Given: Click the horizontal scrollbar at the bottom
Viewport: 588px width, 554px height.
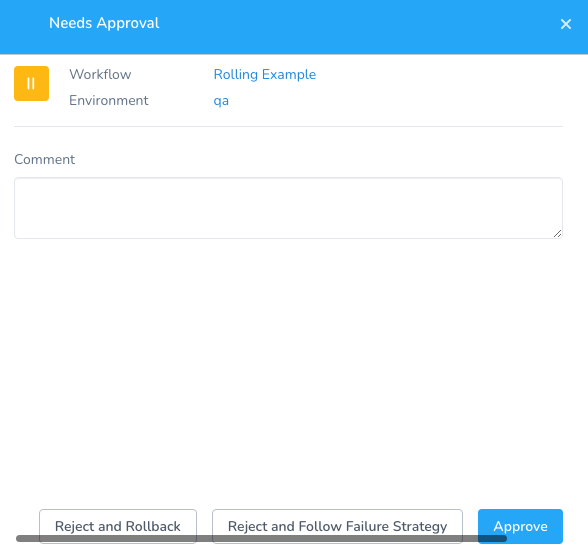Looking at the screenshot, I should pyautogui.click(x=261, y=539).
